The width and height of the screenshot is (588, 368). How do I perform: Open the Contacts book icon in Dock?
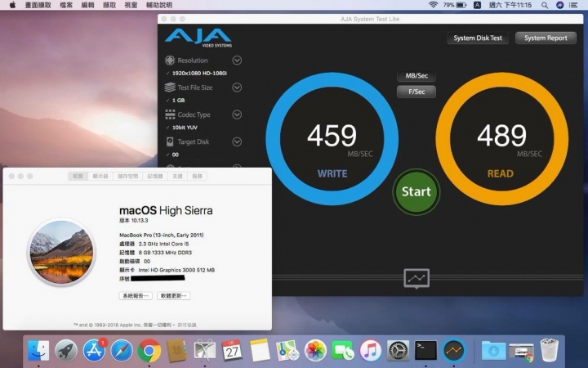pos(176,351)
